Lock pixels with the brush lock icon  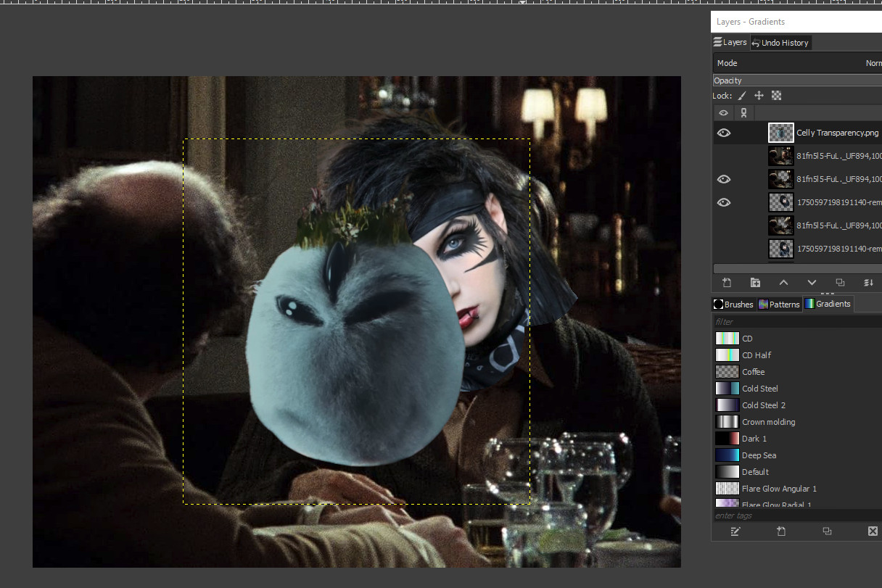pos(742,96)
